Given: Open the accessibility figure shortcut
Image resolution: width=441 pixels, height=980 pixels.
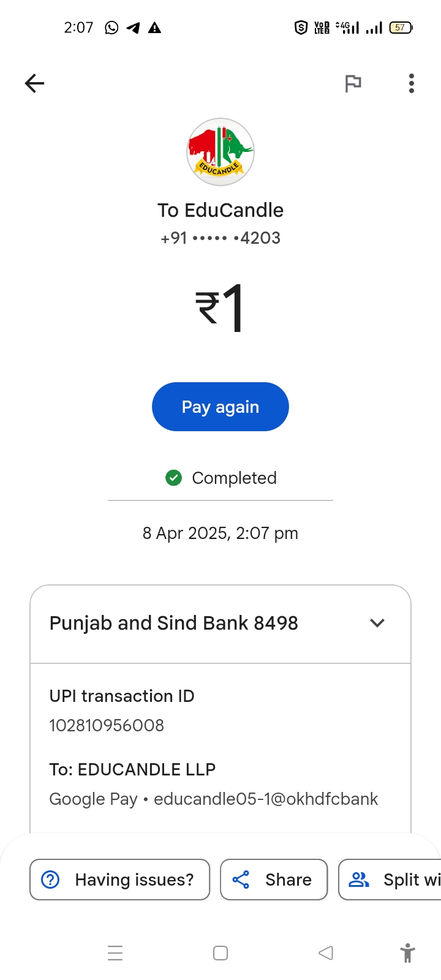Looking at the screenshot, I should click(x=407, y=953).
